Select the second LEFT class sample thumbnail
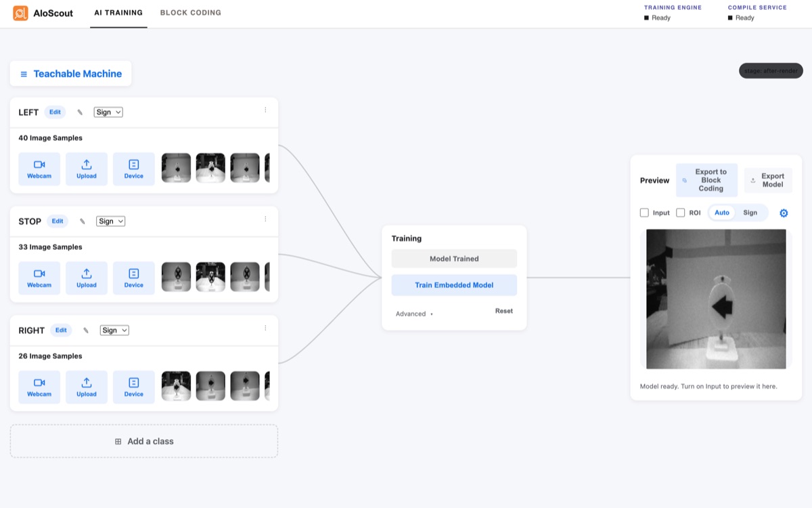This screenshot has height=508, width=812. tap(210, 168)
